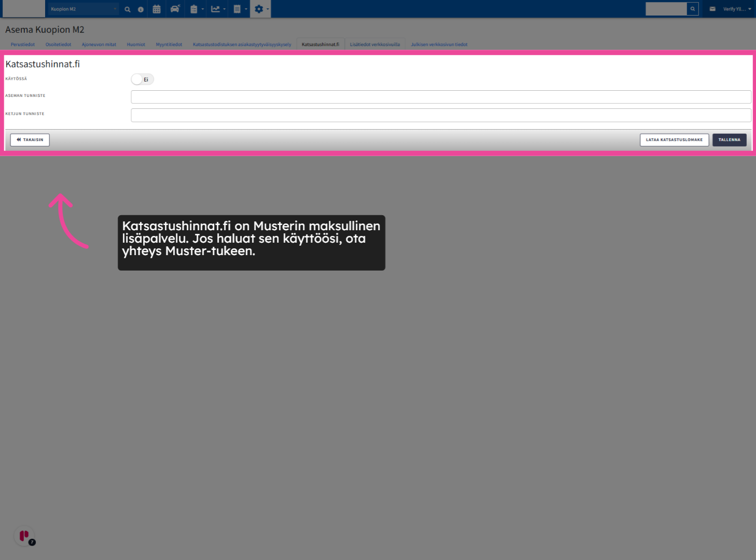Click the Katsastushinnat.fi section heading
756x560 pixels.
(43, 64)
